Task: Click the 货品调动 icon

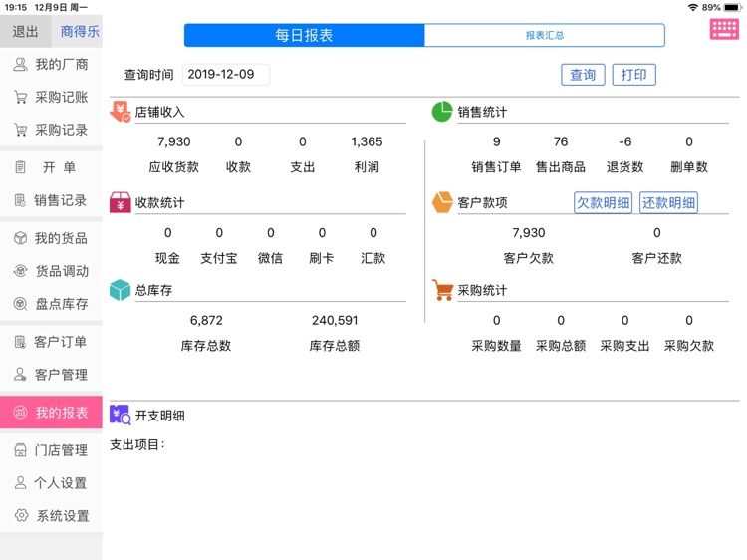Action: pos(20,271)
